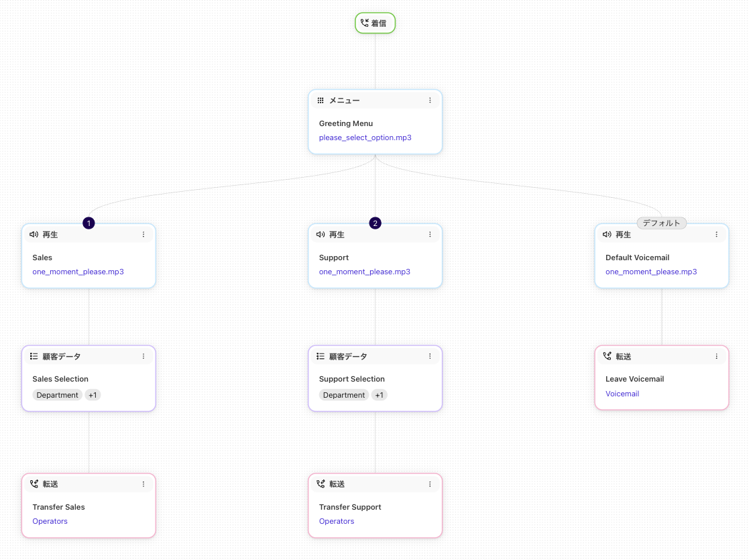Click the speaker icon on the Support node

(321, 234)
